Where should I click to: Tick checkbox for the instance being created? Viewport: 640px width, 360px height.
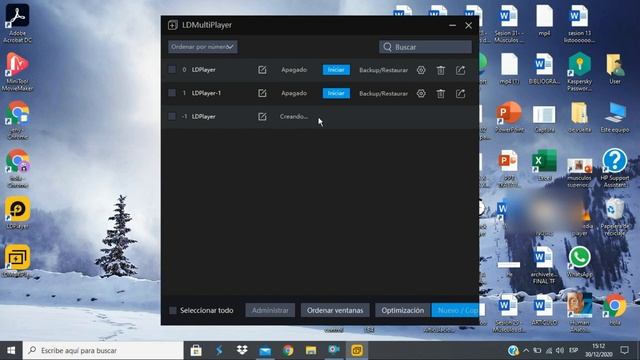(172, 116)
